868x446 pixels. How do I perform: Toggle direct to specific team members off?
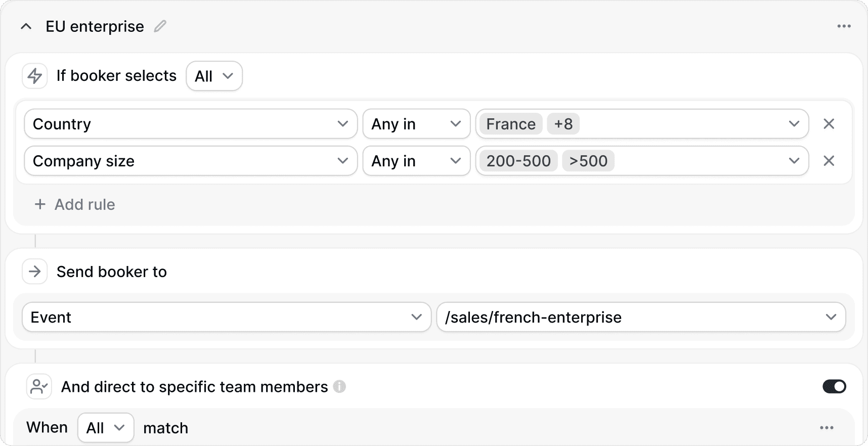(x=834, y=387)
